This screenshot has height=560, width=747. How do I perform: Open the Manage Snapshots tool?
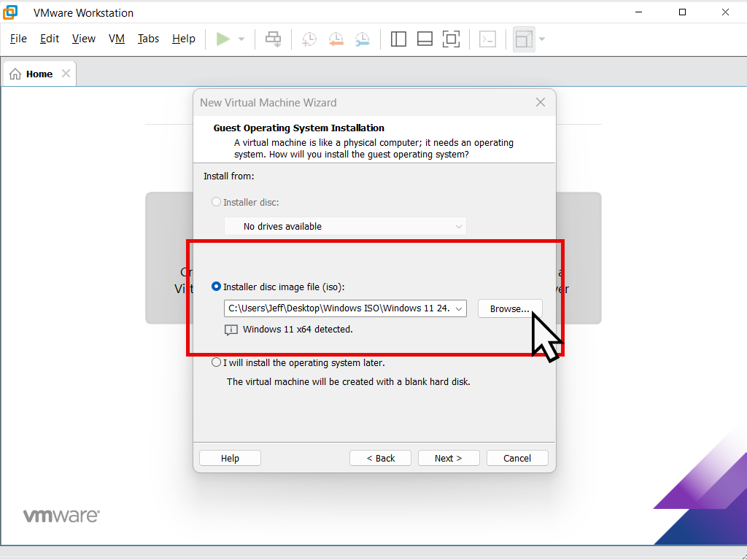click(363, 39)
